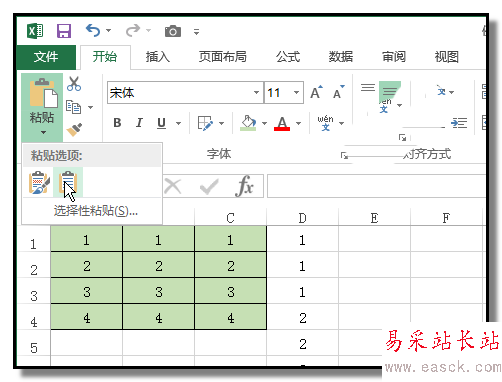Click cell C2 containing 2
The height and width of the screenshot is (382, 502).
(231, 266)
